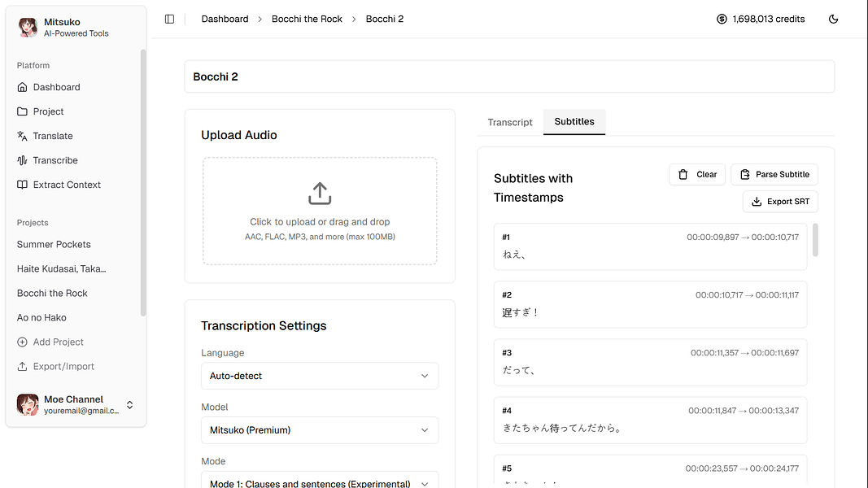Image resolution: width=868 pixels, height=488 pixels.
Task: Switch to dark mode moon icon
Action: pos(833,19)
